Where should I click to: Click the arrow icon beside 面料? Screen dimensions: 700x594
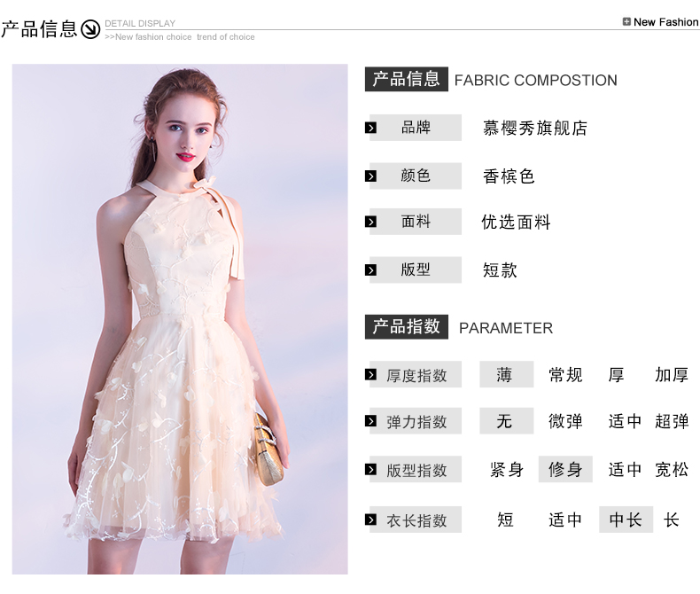(x=370, y=222)
